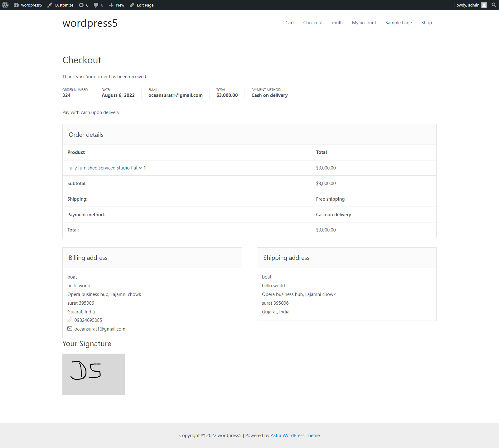The height and width of the screenshot is (448, 499).
Task: Open comments awaiting moderation
Action: [99, 5]
